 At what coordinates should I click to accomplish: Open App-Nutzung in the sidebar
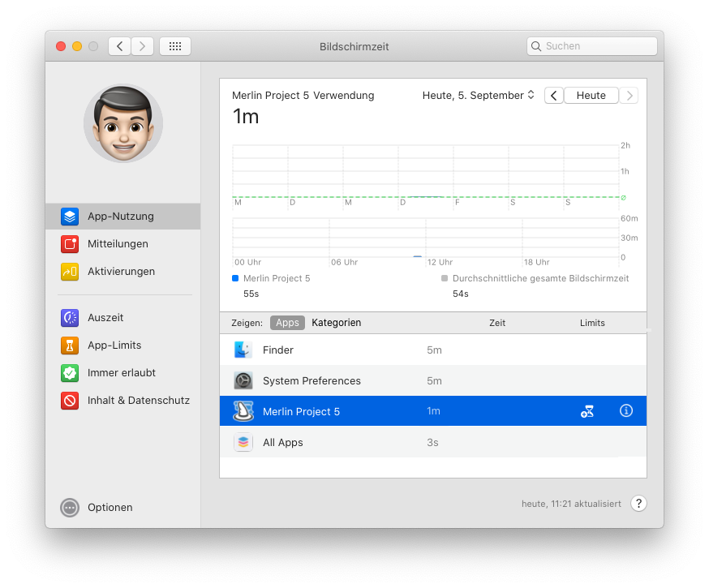click(x=120, y=217)
